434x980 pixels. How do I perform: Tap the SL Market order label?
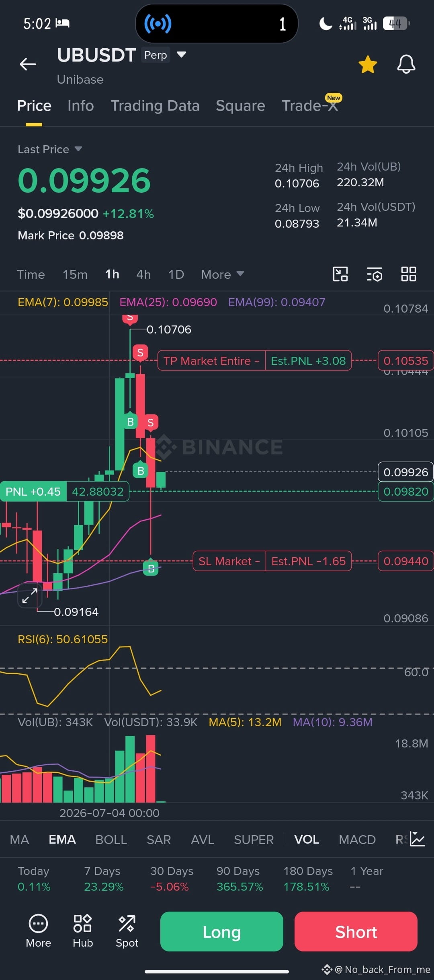click(x=229, y=561)
